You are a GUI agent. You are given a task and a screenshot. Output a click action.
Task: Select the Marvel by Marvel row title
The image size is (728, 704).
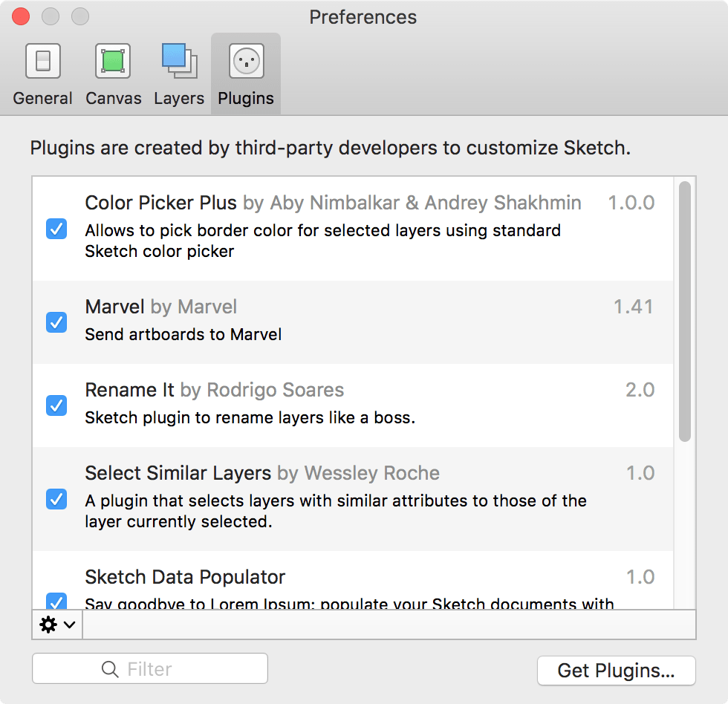(160, 307)
